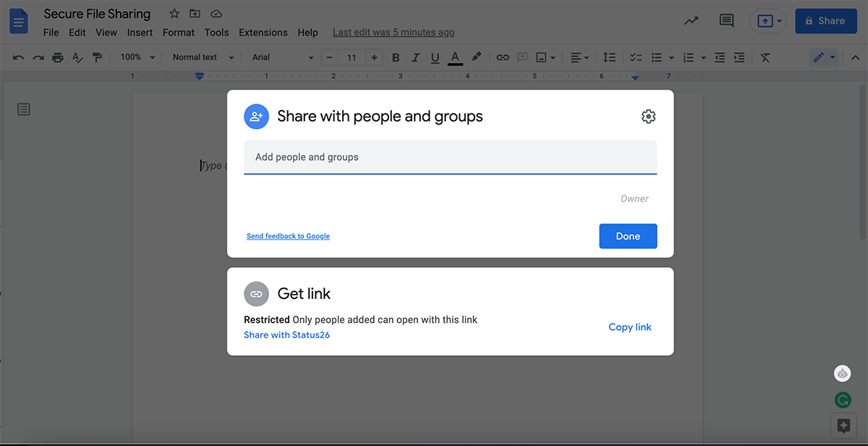The height and width of the screenshot is (446, 868).
Task: Click the Done button
Action: [628, 236]
